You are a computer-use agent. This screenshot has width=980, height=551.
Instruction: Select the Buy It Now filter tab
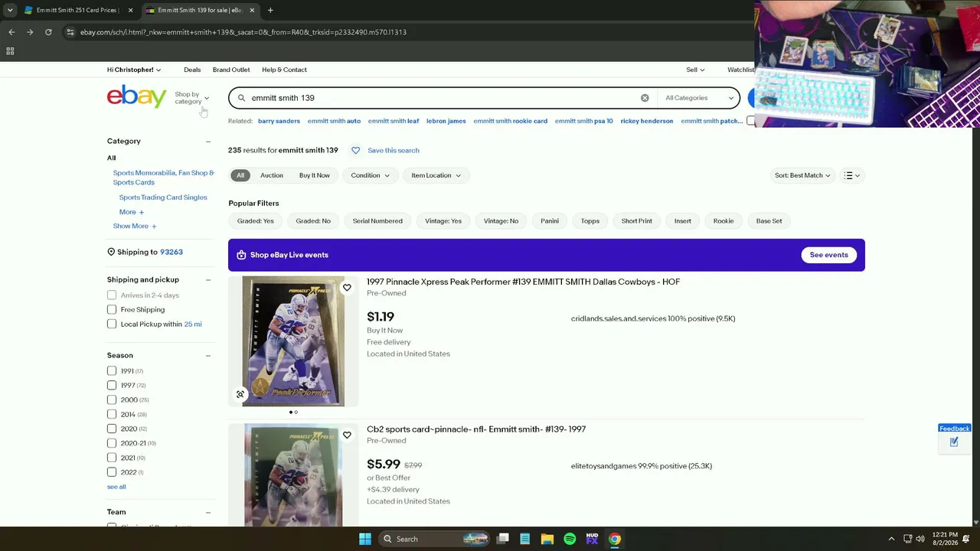pos(315,175)
